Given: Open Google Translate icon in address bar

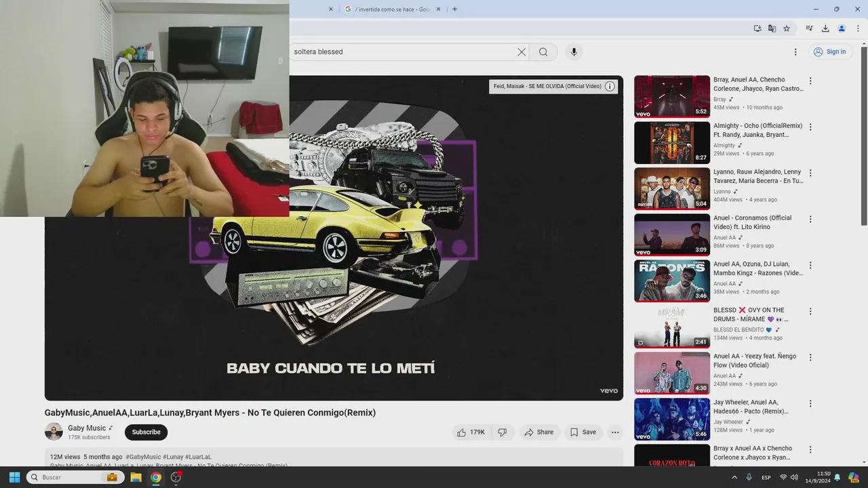Looking at the screenshot, I should pyautogui.click(x=772, y=28).
